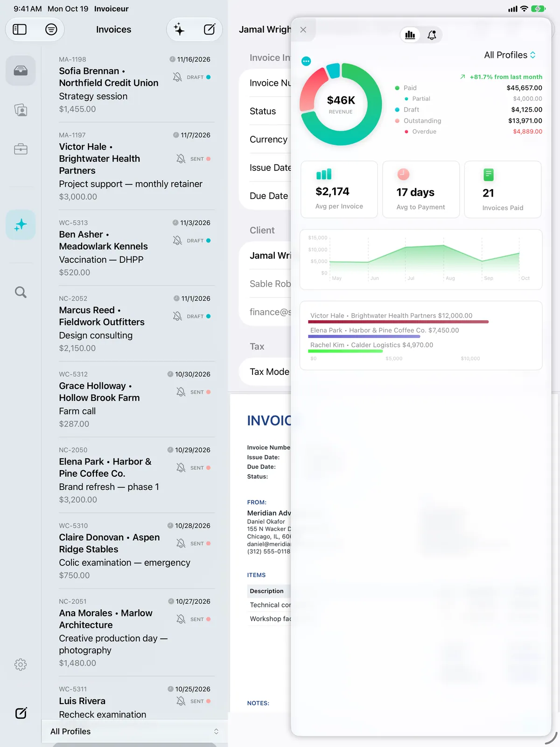
Task: Compose a new invoice from header
Action: point(210,29)
